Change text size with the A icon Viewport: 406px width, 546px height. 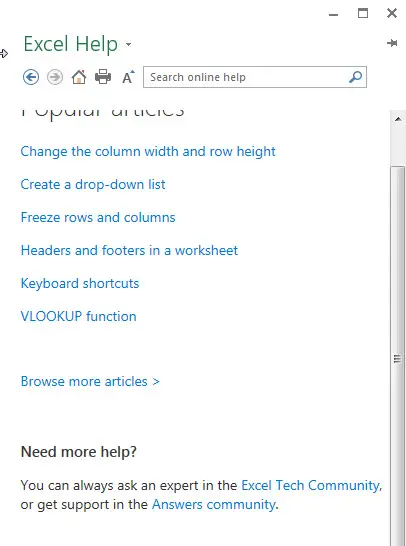[128, 77]
